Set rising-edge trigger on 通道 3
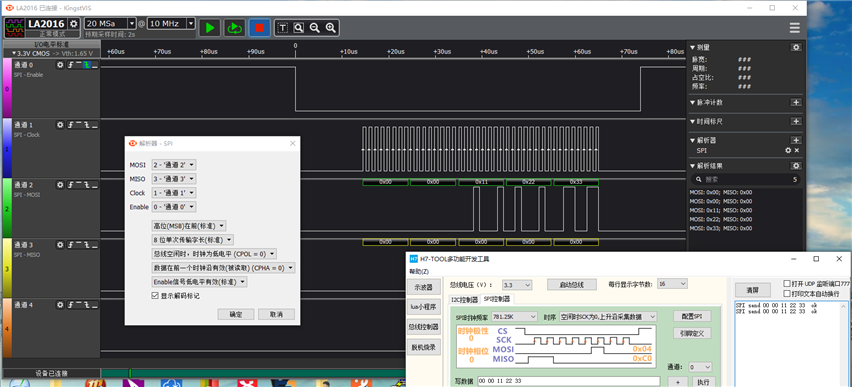Screen dimensions: 852x387 click(x=71, y=245)
